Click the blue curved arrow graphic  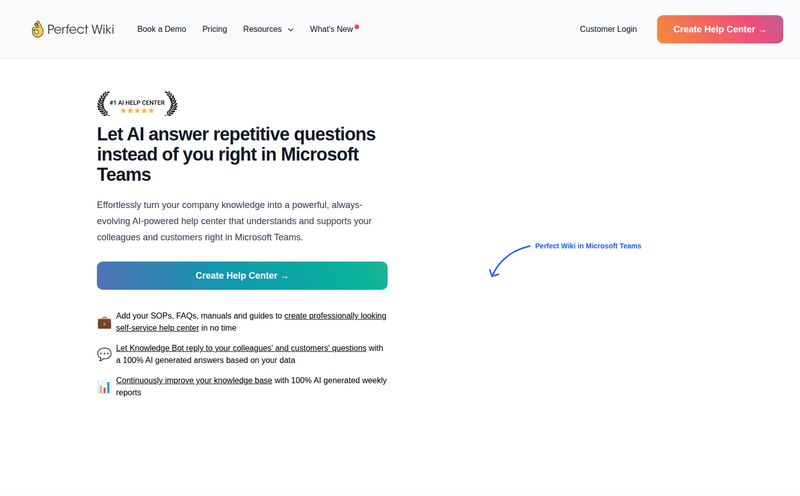pos(509,261)
